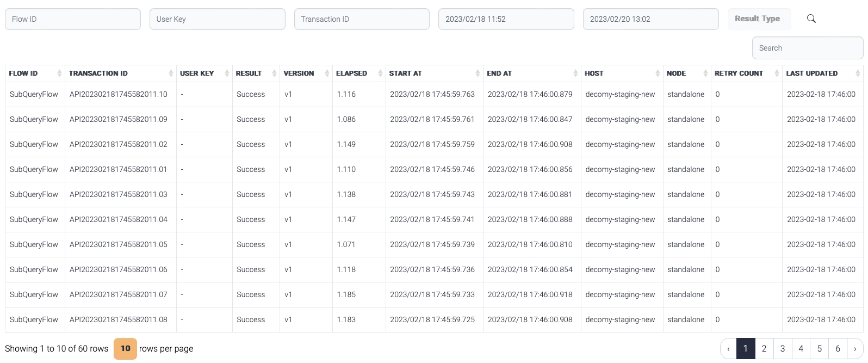Open start date picker 2023/02/18 11:52
Screen dimensions: 868x363
506,19
